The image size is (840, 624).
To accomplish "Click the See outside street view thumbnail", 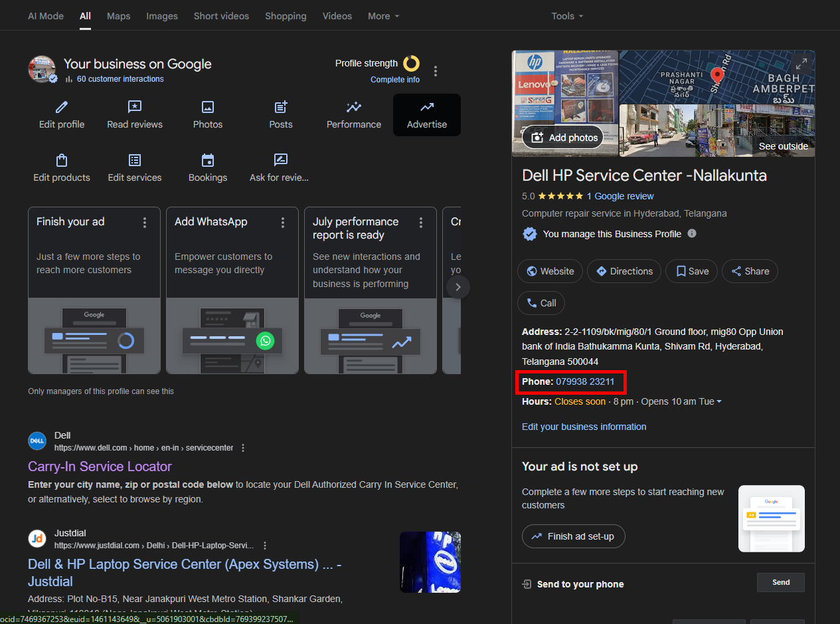I will (717, 130).
